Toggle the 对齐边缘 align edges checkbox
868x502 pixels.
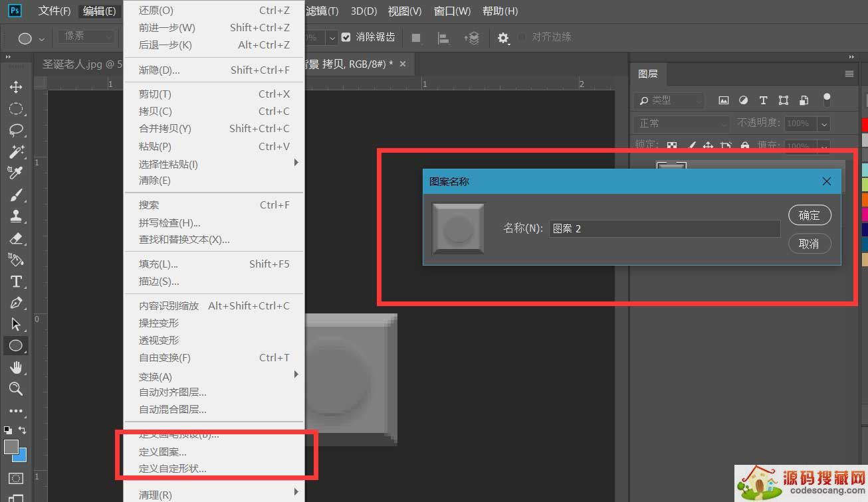pos(522,37)
